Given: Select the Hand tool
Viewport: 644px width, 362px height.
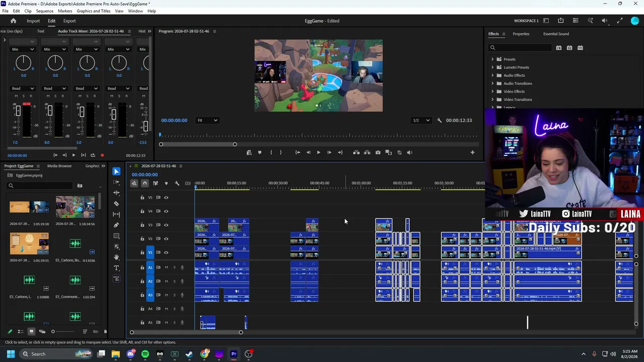Looking at the screenshot, I should [x=117, y=257].
